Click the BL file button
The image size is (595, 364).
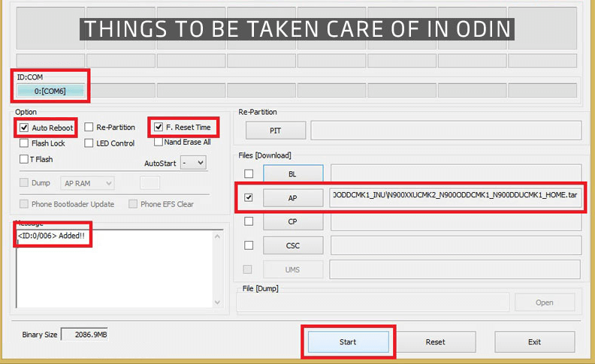pos(293,174)
